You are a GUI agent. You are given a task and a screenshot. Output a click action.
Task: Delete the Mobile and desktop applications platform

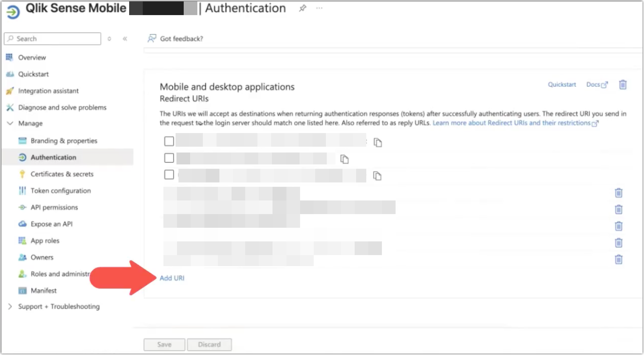coord(623,85)
